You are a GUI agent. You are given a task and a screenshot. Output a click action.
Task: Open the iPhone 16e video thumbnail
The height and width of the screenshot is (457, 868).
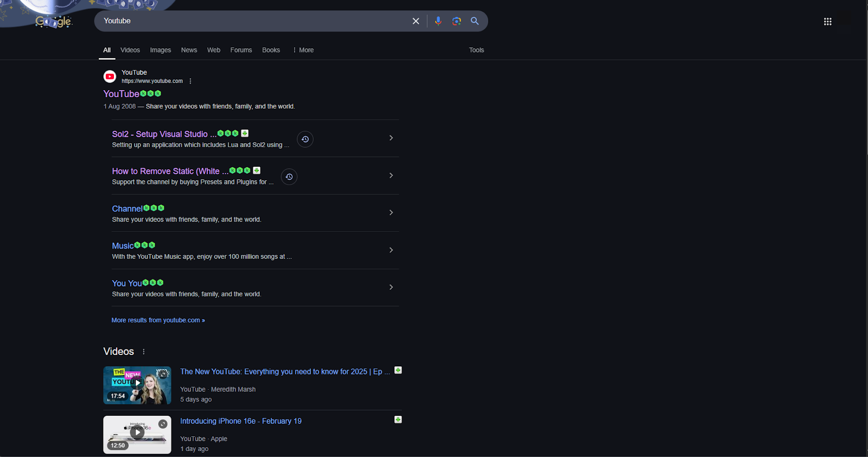(x=137, y=435)
